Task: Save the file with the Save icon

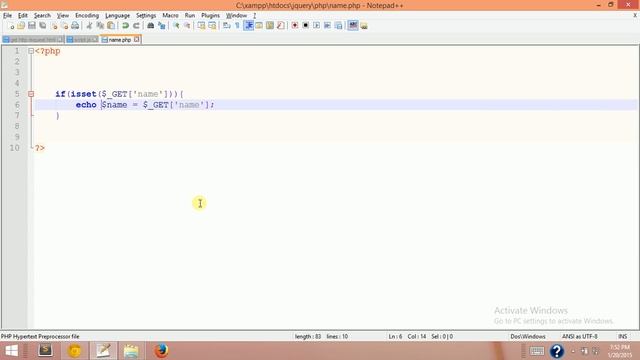Action: click(31, 26)
